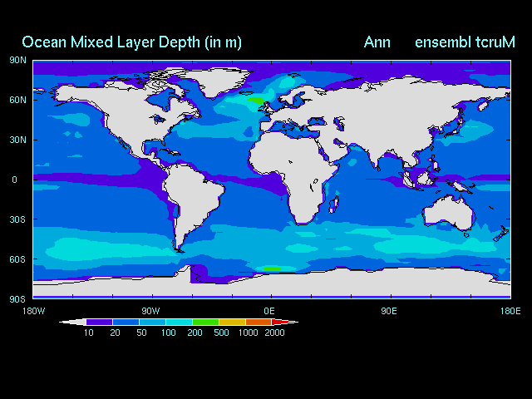Image resolution: width=532 pixels, height=399 pixels.
Task: Click the gray arrow at legend's left end
Action: coord(71,322)
